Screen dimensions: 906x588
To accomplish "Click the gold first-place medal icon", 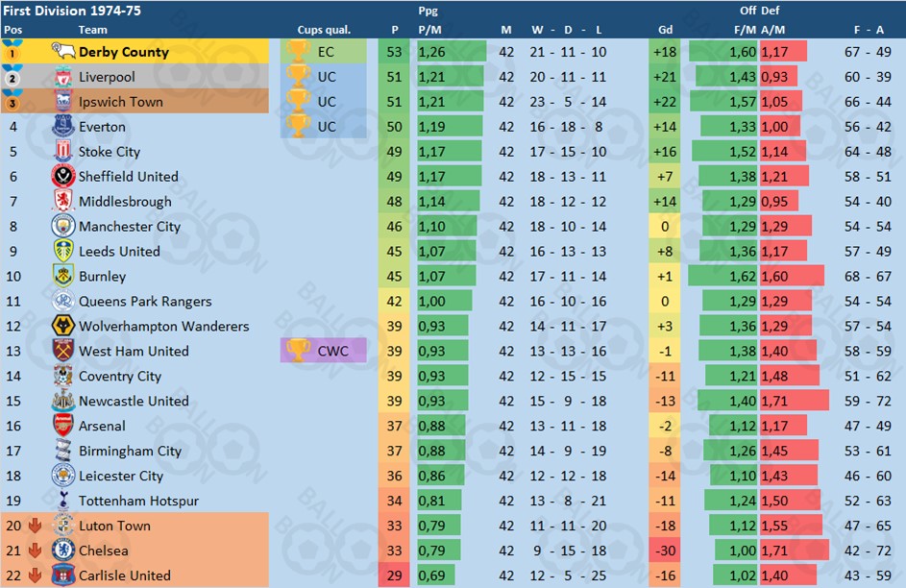I will click(x=12, y=52).
